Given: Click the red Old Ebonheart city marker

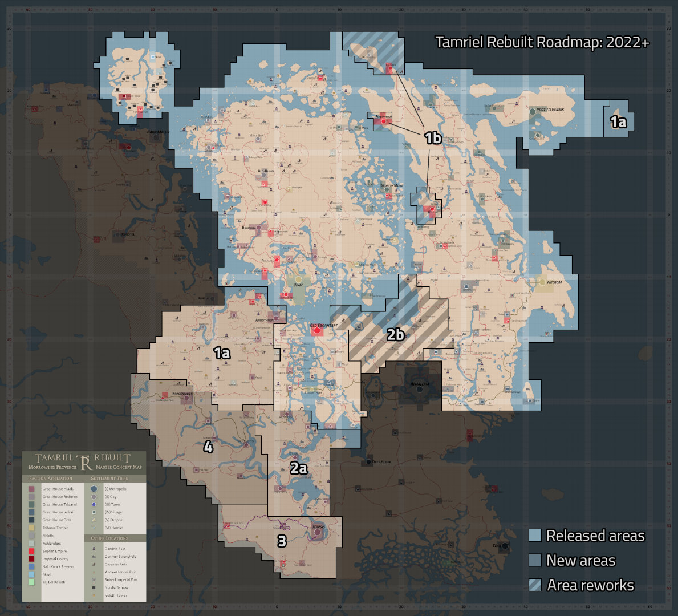Looking at the screenshot, I should pos(317,330).
